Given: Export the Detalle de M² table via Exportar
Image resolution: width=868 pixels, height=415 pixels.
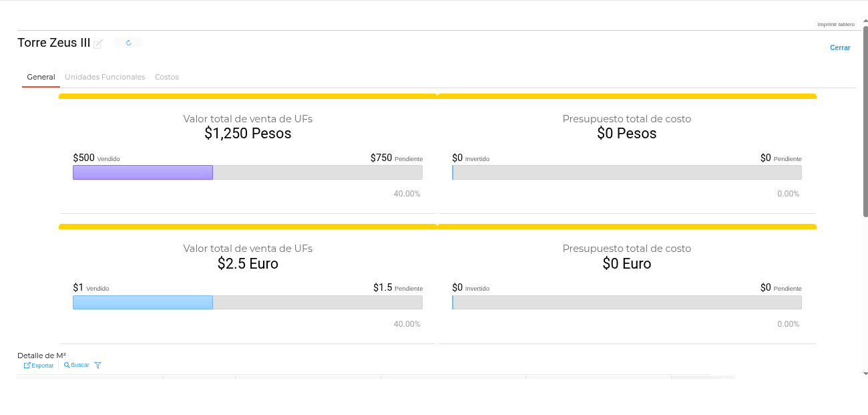Looking at the screenshot, I should click(x=39, y=366).
